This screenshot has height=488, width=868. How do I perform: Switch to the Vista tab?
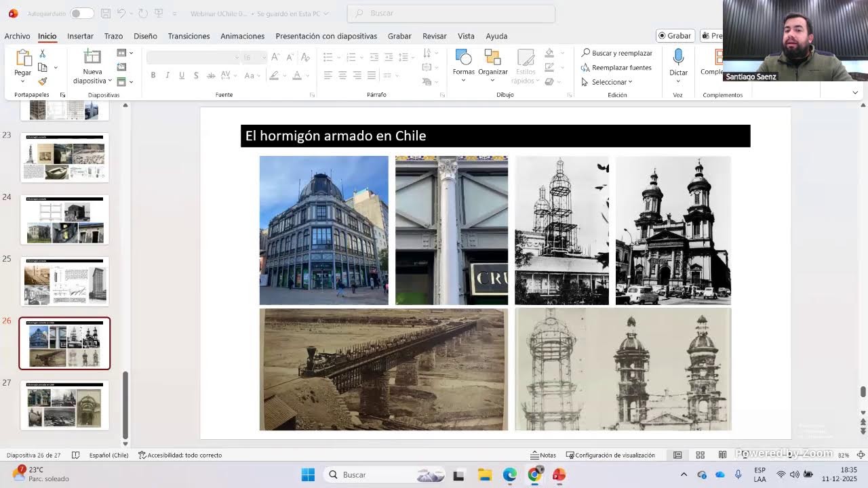click(466, 36)
